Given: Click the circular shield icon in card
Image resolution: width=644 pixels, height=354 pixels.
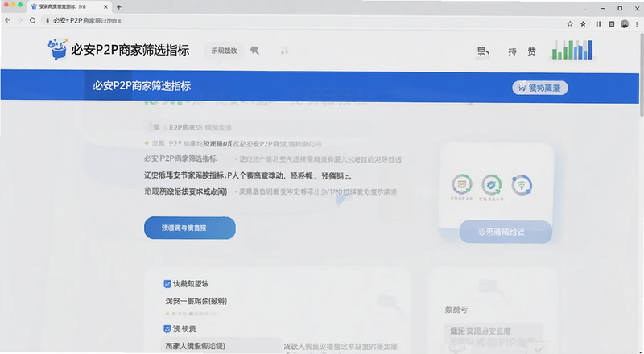Looking at the screenshot, I should tap(492, 185).
